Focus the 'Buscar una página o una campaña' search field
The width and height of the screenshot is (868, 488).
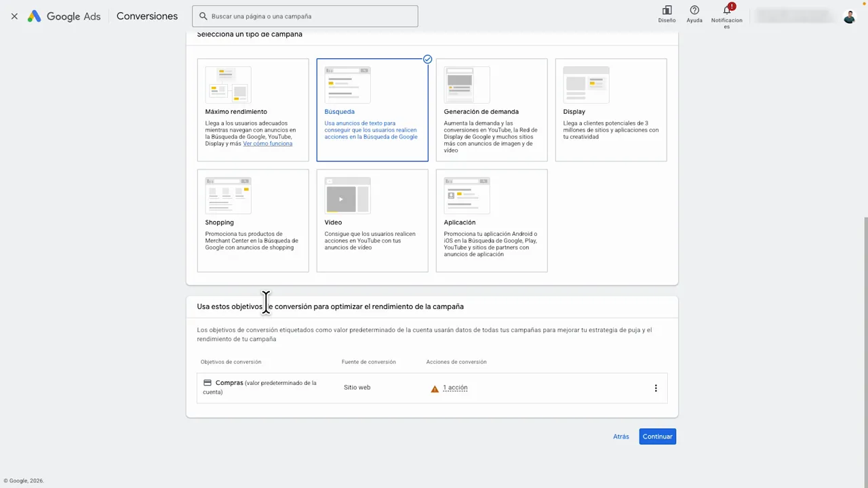(x=305, y=16)
